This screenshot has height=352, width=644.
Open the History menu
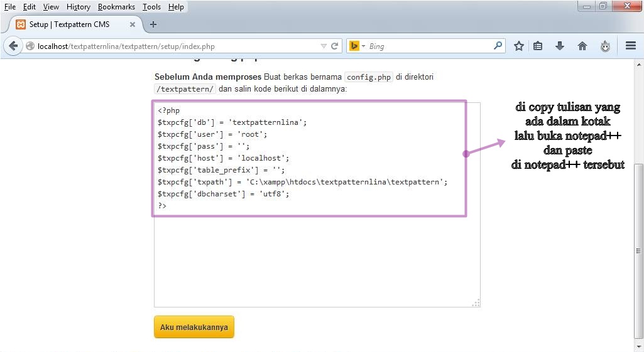point(79,7)
